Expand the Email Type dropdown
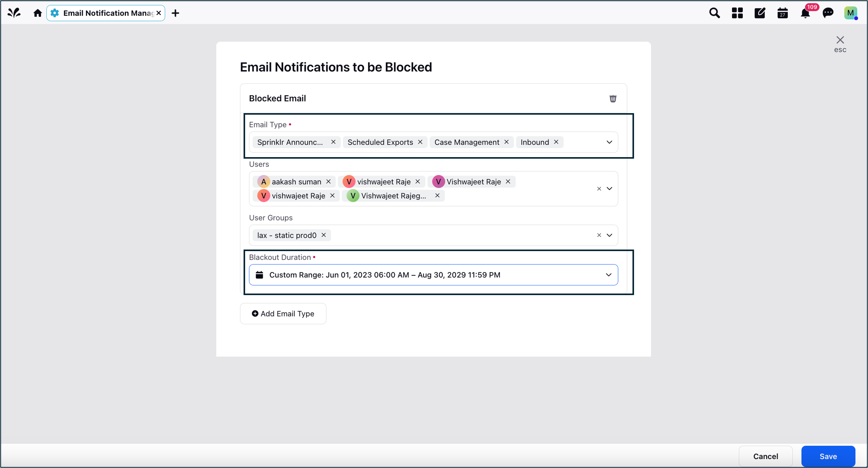Viewport: 868px width, 468px height. click(x=609, y=142)
